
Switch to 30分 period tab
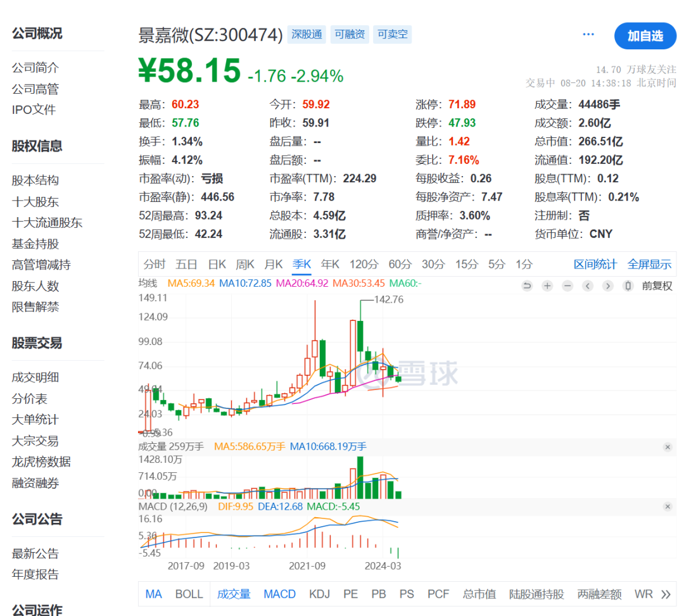coord(433,264)
